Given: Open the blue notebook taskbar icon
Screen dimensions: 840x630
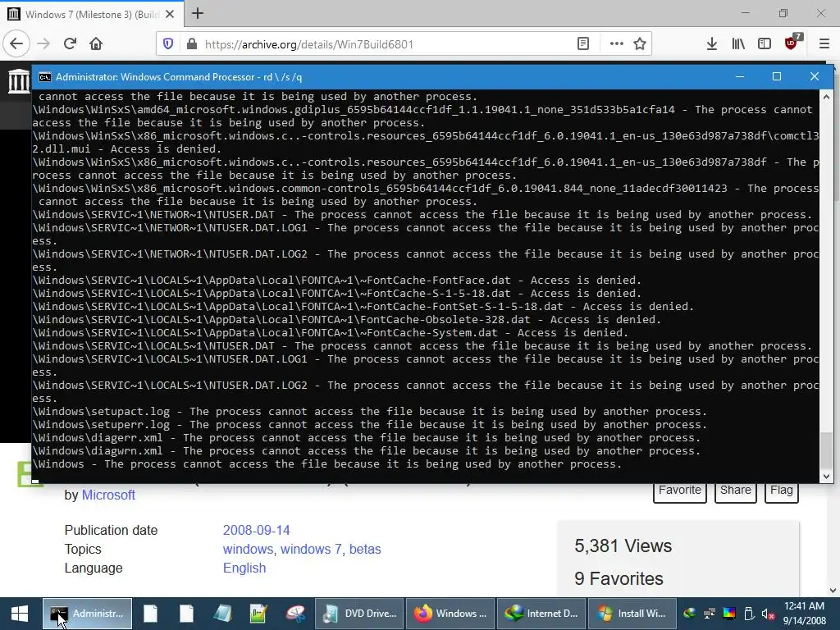Looking at the screenshot, I should [x=222, y=614].
